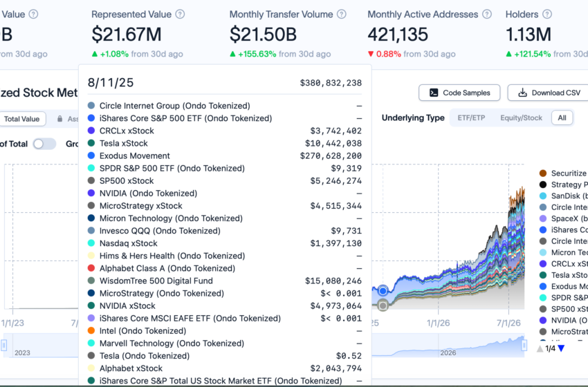Image resolution: width=588 pixels, height=387 pixels.
Task: Download CSV of chart data
Action: (x=549, y=93)
